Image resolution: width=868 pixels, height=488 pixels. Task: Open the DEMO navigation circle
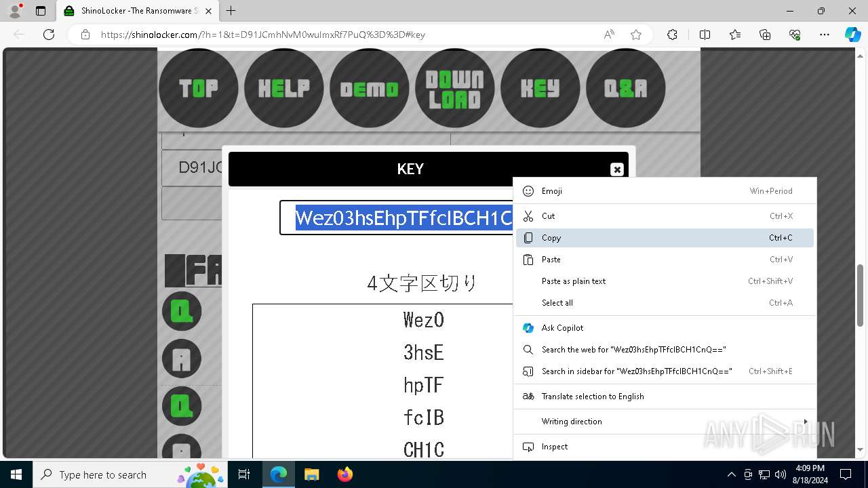tap(369, 88)
